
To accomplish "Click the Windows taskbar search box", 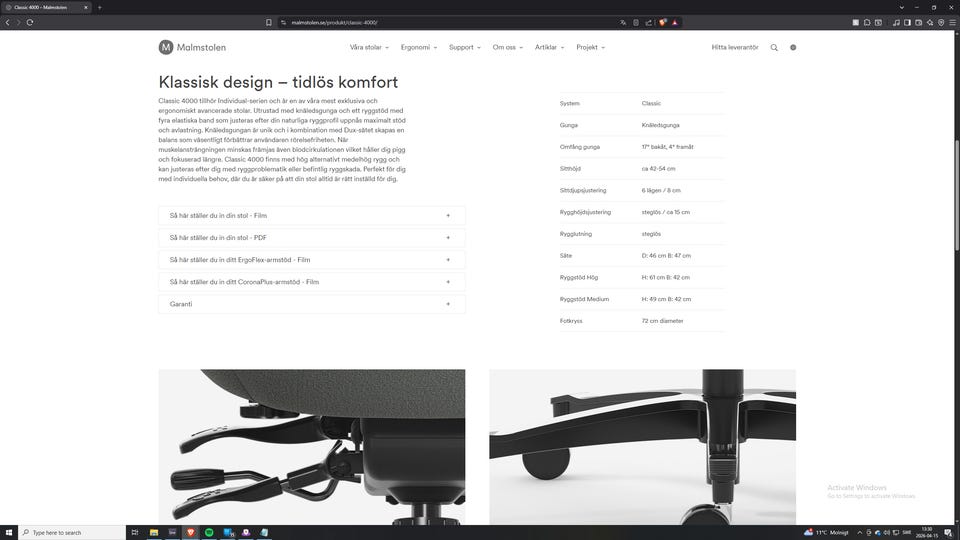I will point(72,532).
